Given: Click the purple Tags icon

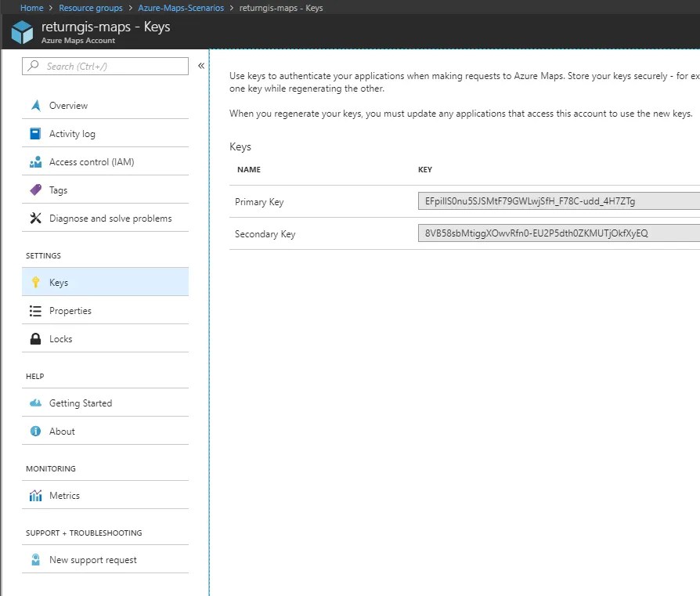Looking at the screenshot, I should click(36, 190).
